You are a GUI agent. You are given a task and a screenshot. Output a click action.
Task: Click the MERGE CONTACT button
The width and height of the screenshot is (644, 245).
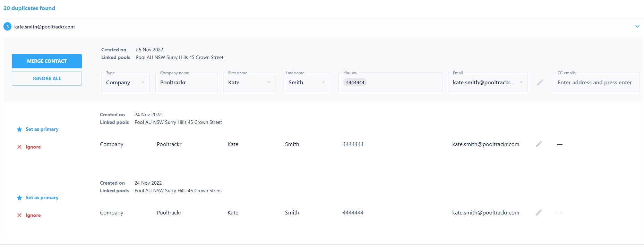[x=47, y=61]
